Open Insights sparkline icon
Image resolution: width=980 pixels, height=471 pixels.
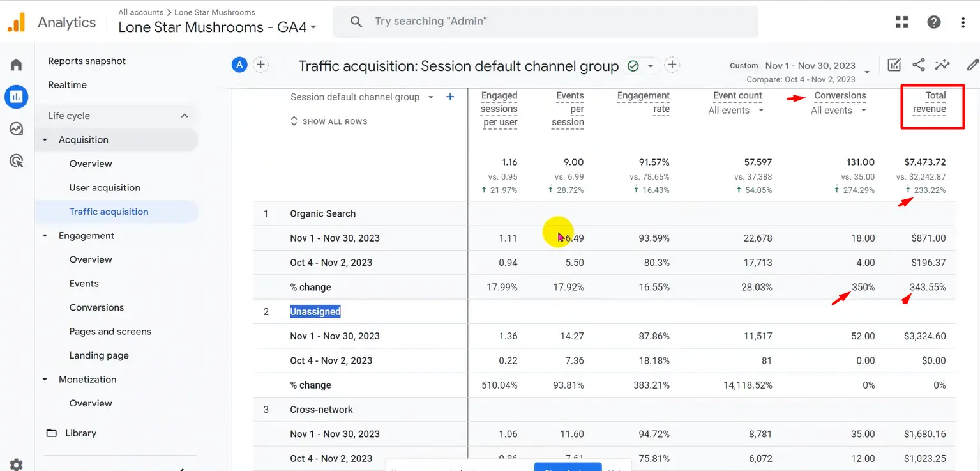942,65
